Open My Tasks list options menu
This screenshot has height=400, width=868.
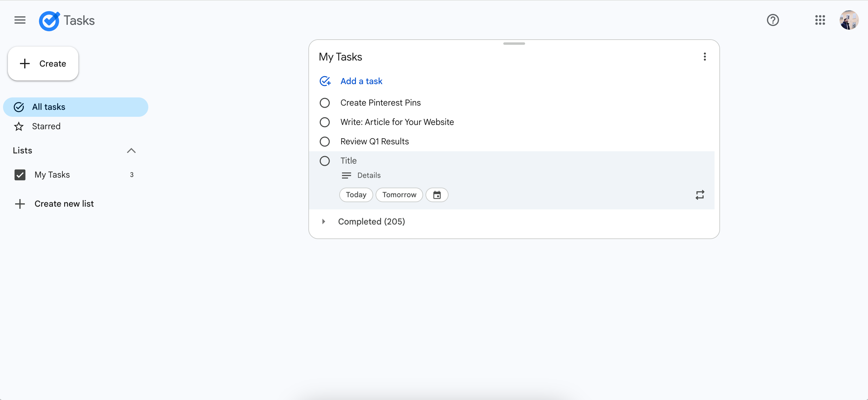tap(704, 57)
